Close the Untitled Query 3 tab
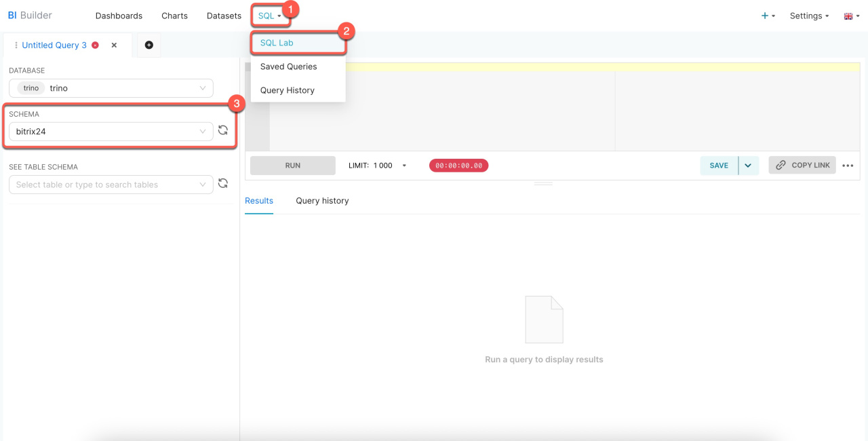 114,45
